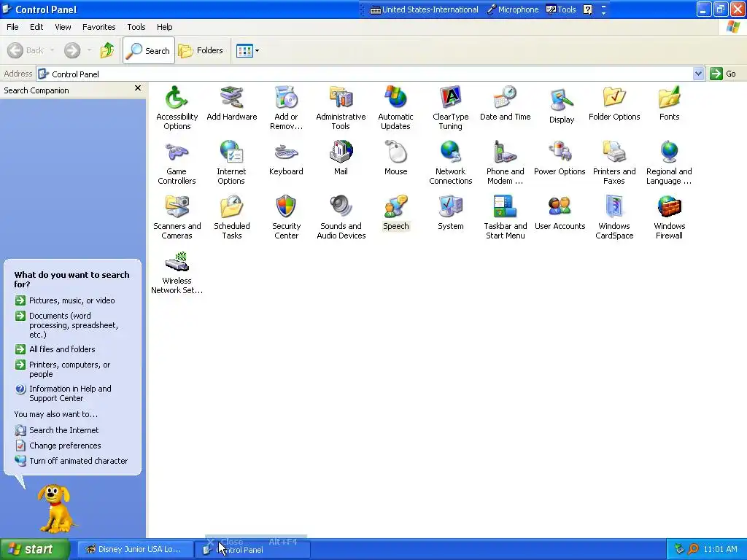Switch to Disney Junior USA taskbar window
This screenshot has height=560, width=747.
tap(135, 549)
